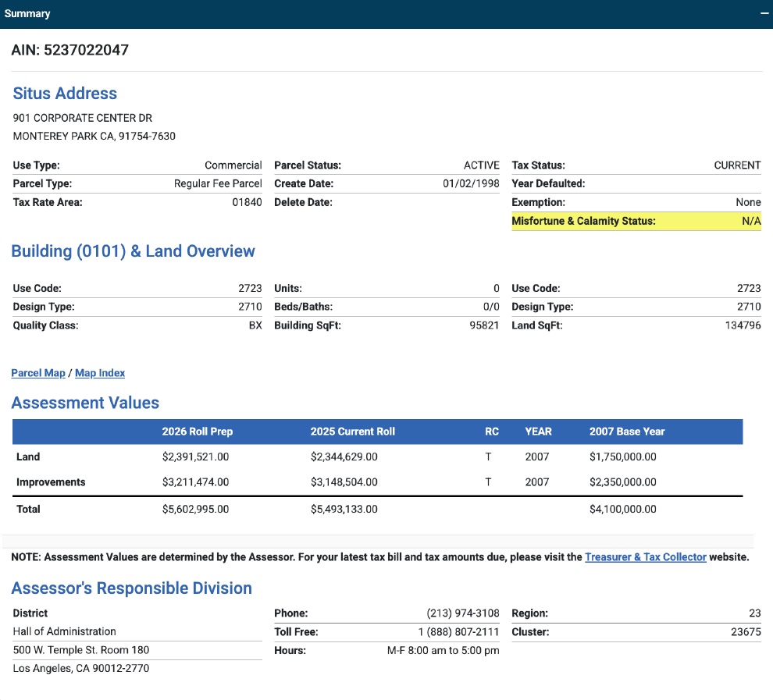Click the 2007 Base Year column header
Image resolution: width=773 pixels, height=700 pixels.
pyautogui.click(x=627, y=432)
